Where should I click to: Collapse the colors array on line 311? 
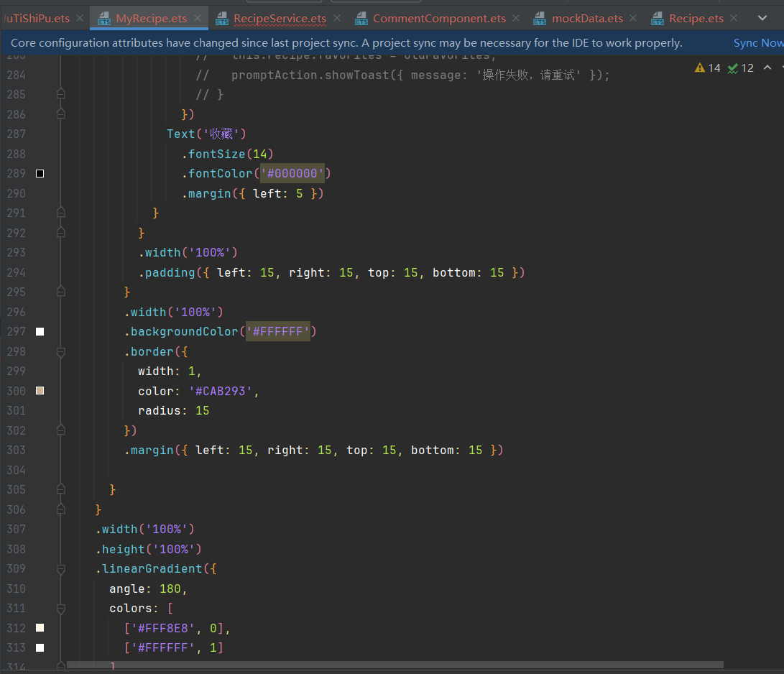pyautogui.click(x=61, y=609)
